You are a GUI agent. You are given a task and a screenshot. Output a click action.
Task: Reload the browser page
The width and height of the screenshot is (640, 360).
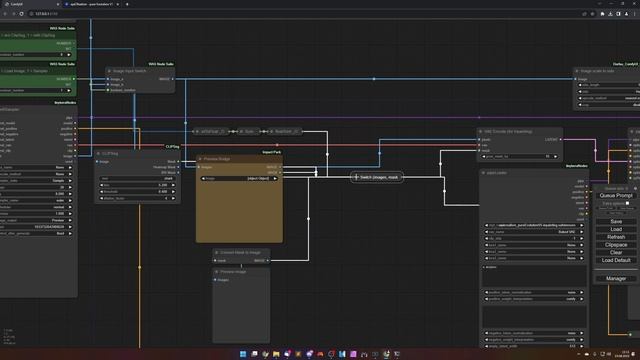tap(21, 14)
